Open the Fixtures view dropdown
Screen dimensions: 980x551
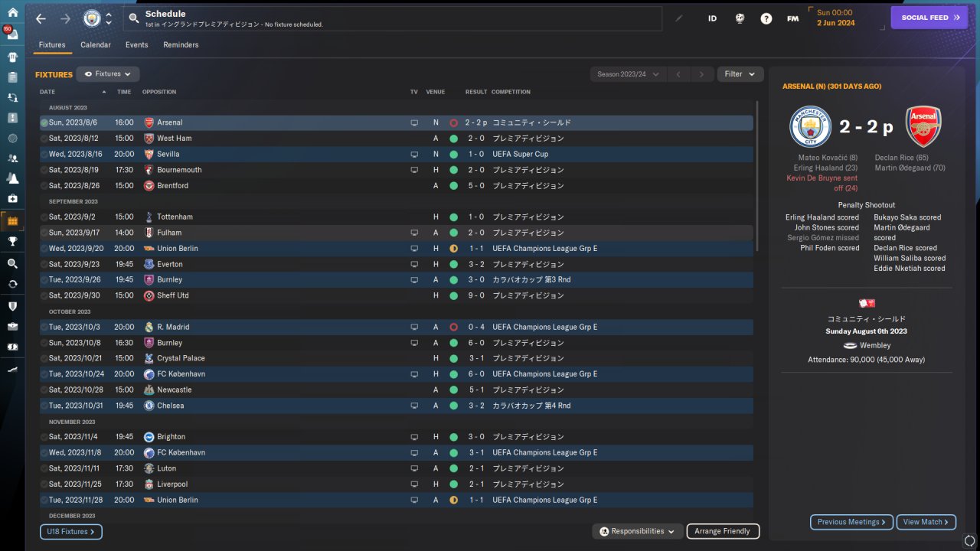coord(108,74)
